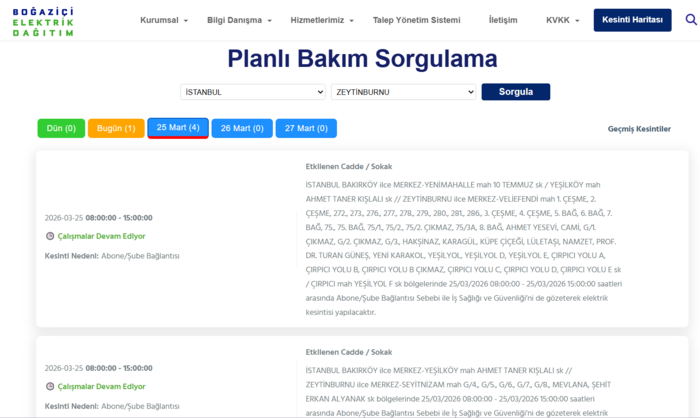Click the Planlı Bakım Sorgulama heading
The width and height of the screenshot is (700, 418).
pos(362,59)
